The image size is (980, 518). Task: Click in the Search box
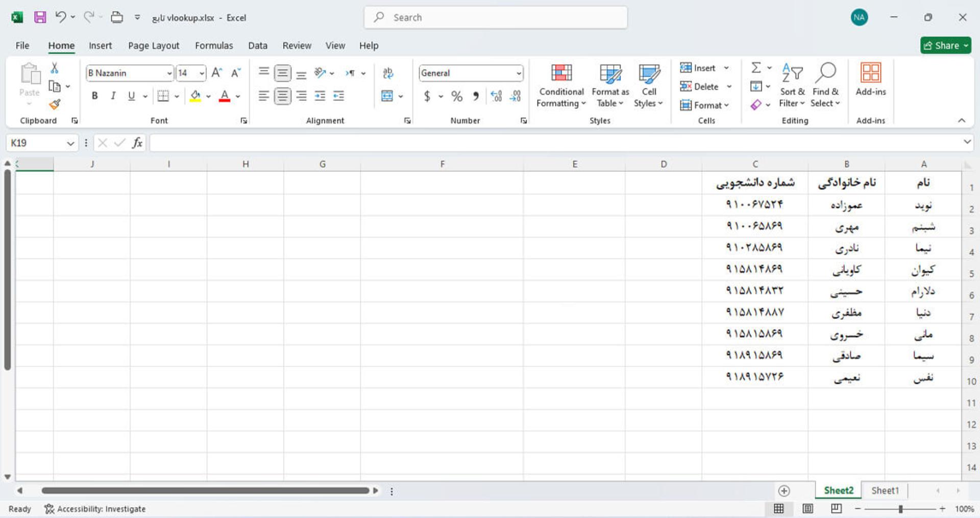pyautogui.click(x=496, y=17)
